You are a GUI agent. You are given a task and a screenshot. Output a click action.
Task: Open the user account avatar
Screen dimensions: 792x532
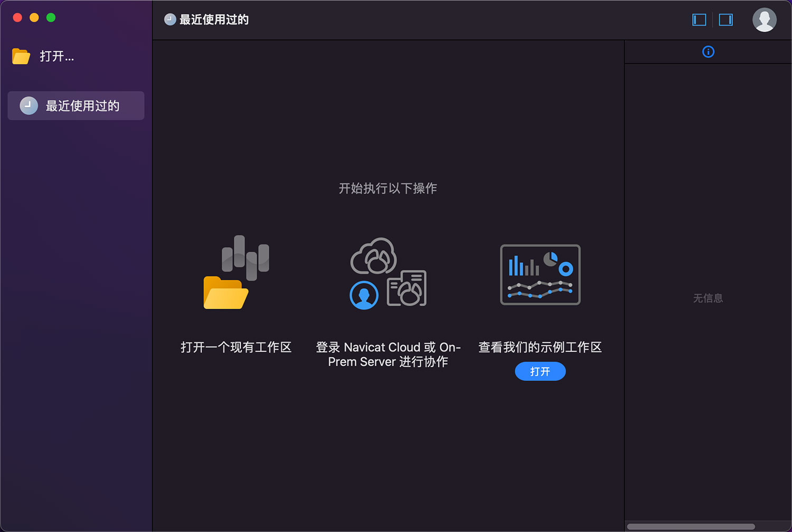click(764, 20)
